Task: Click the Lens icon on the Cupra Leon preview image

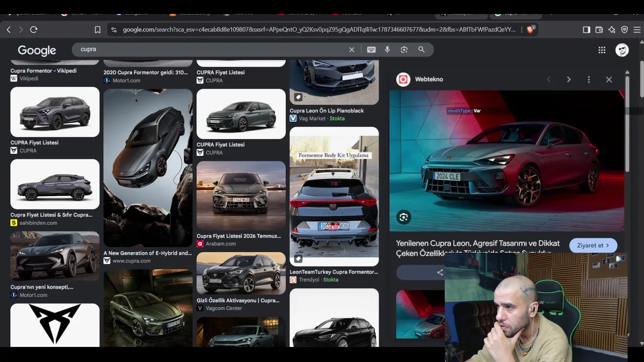Action: (404, 217)
